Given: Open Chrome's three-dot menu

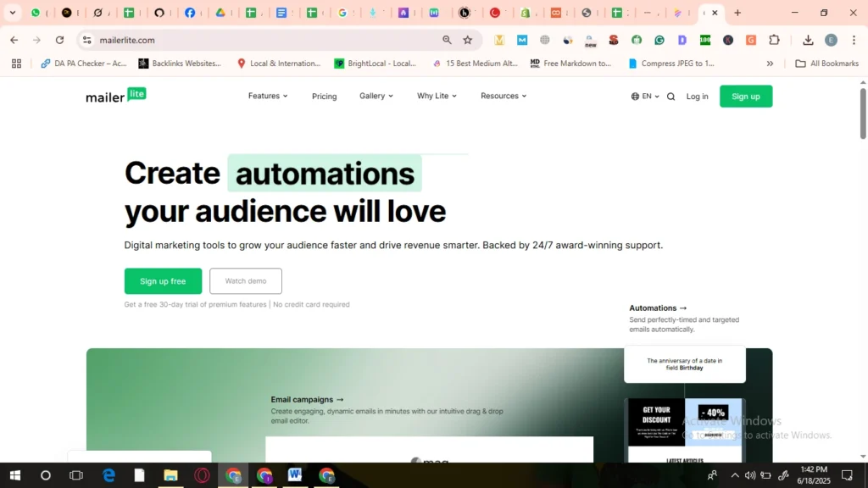Looking at the screenshot, I should 854,40.
